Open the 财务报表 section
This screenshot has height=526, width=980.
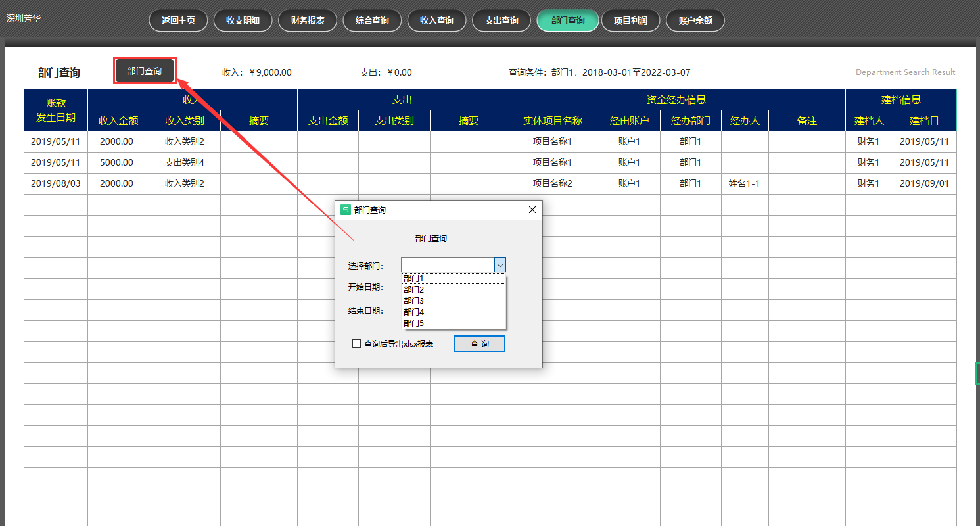click(307, 20)
